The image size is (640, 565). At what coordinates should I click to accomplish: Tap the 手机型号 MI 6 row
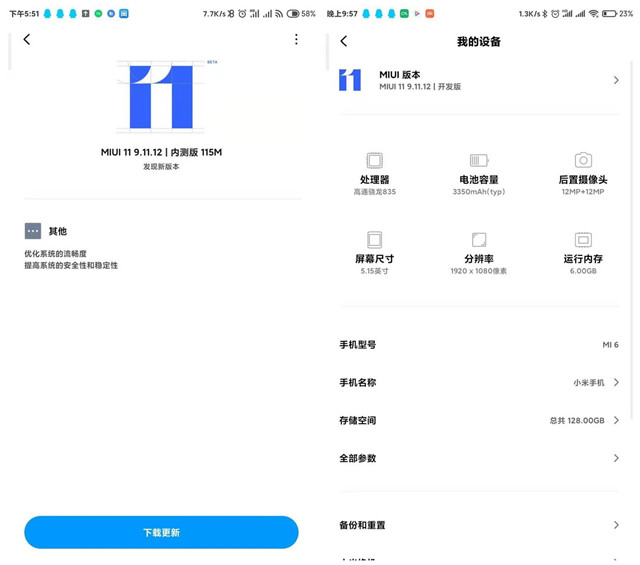pyautogui.click(x=479, y=345)
